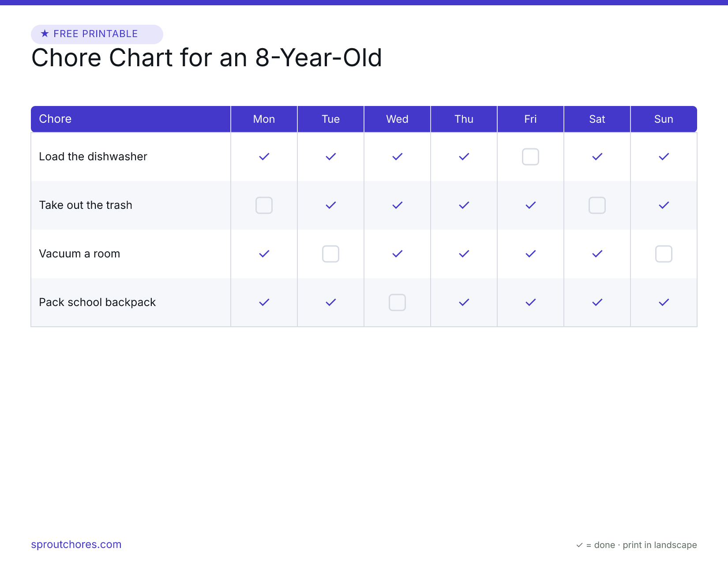Click the star icon in Free Printable badge
The image size is (728, 563).
tap(45, 34)
